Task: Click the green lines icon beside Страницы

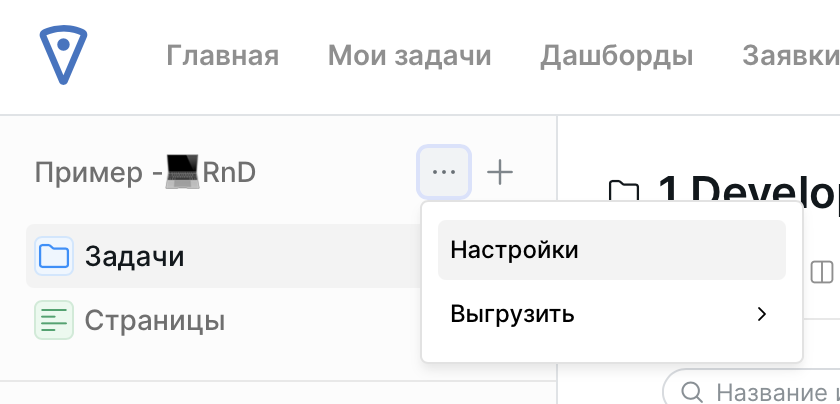Action: click(54, 320)
